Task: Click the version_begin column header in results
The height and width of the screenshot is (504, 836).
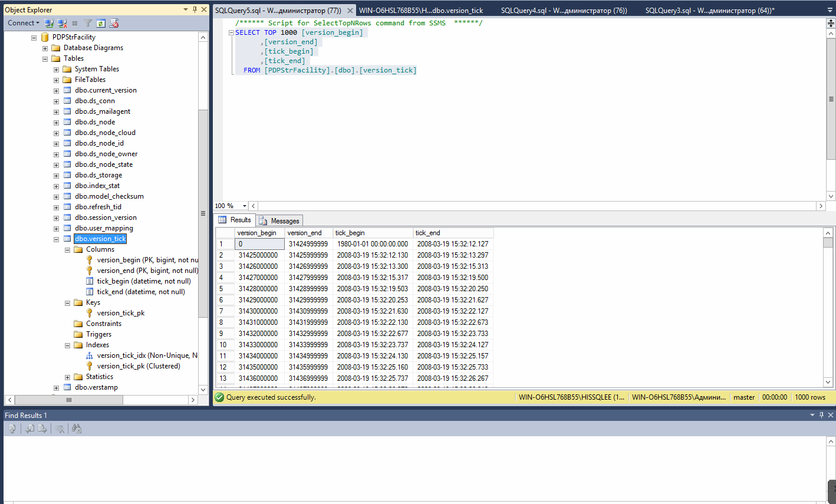Action: click(x=260, y=233)
